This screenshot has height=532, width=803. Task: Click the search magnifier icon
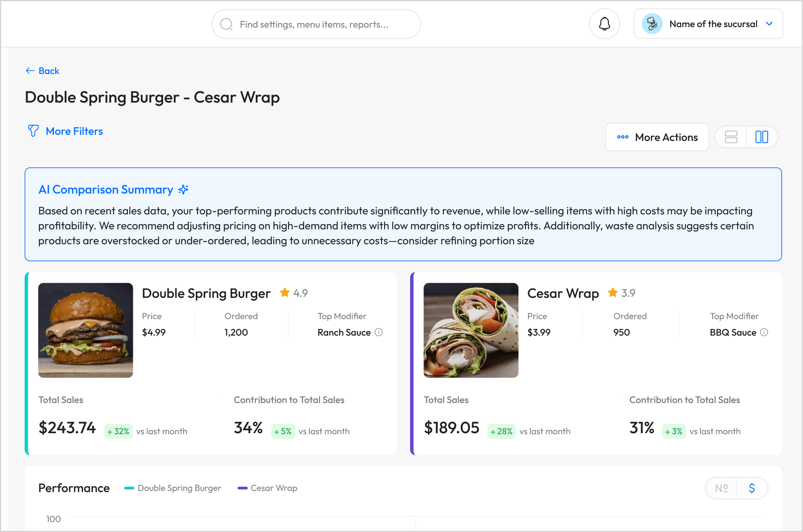226,24
